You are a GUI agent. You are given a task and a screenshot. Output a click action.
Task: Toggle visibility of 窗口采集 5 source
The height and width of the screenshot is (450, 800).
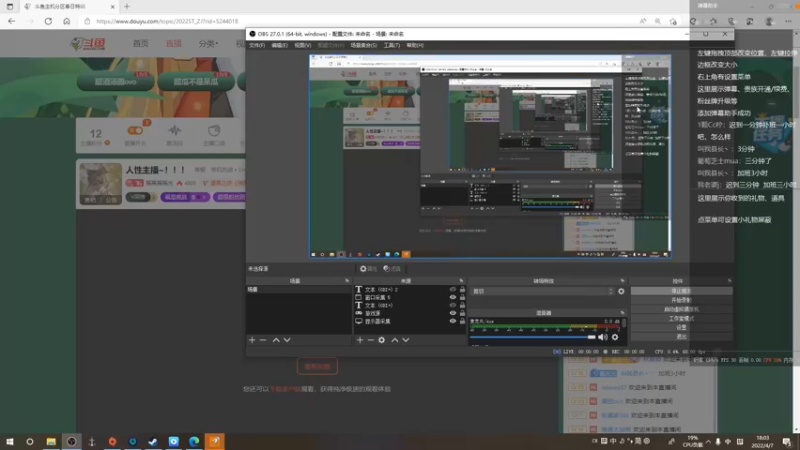click(453, 297)
